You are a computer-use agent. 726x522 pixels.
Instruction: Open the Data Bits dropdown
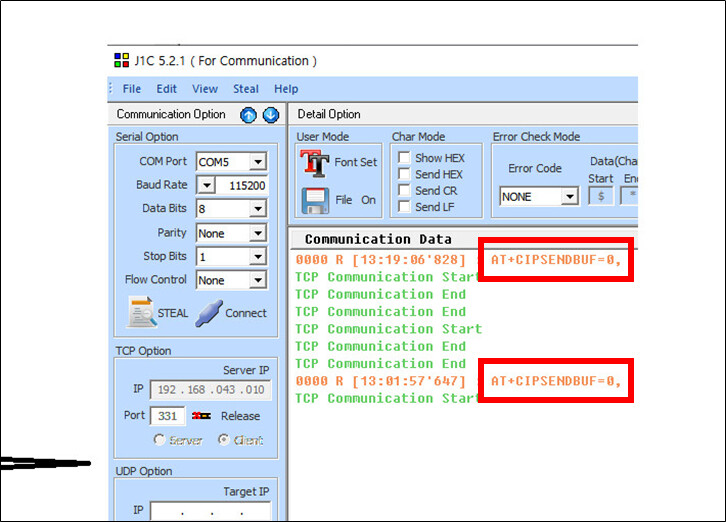coord(258,209)
